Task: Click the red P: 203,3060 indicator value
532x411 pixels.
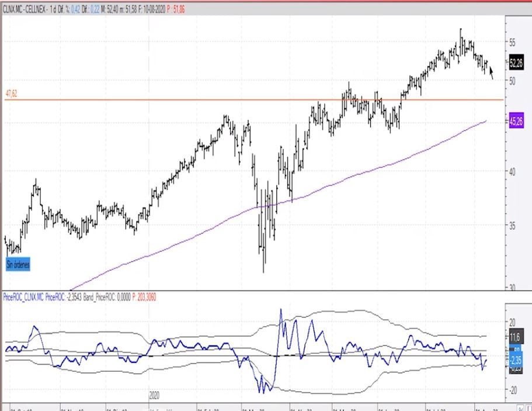Action: [x=144, y=297]
